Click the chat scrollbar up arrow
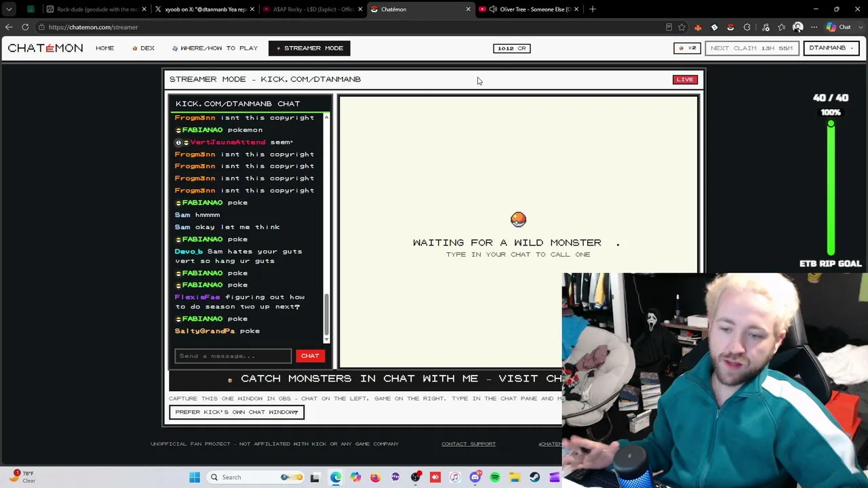This screenshot has width=868, height=488. coord(326,118)
